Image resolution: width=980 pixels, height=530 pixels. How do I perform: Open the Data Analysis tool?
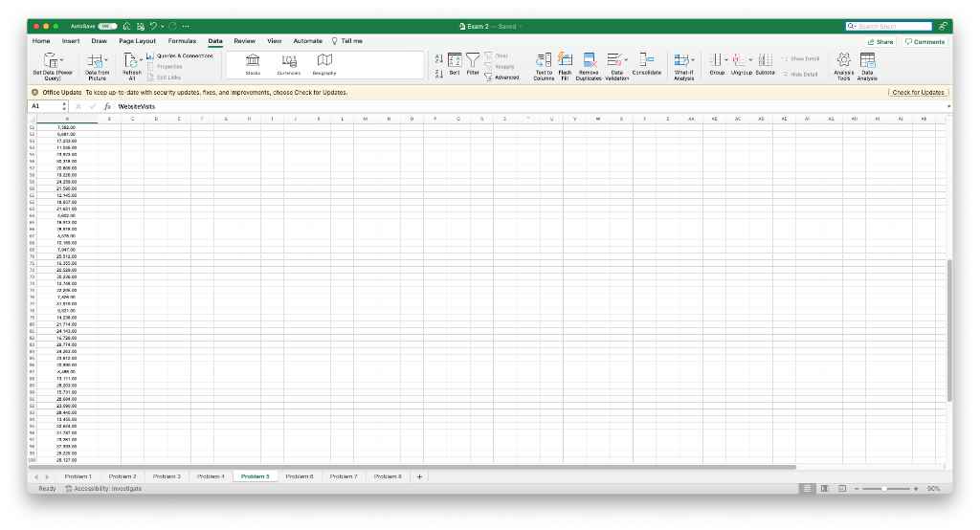click(867, 66)
